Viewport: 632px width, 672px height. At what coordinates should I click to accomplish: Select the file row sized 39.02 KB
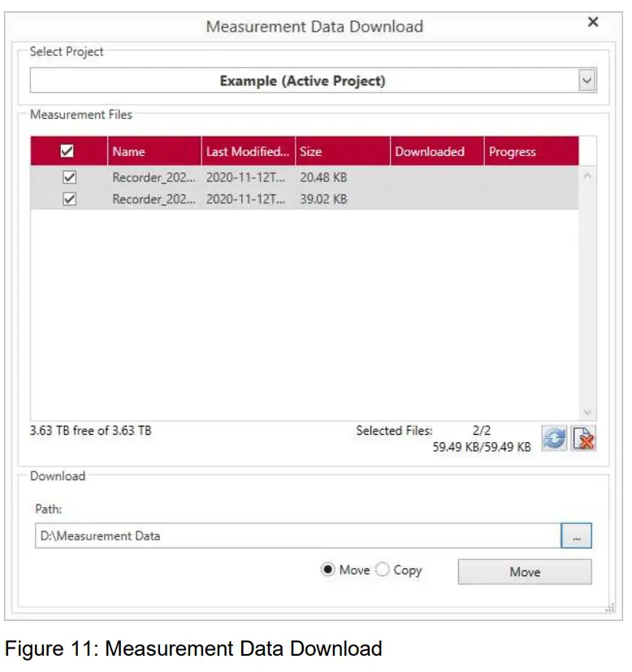(304, 199)
